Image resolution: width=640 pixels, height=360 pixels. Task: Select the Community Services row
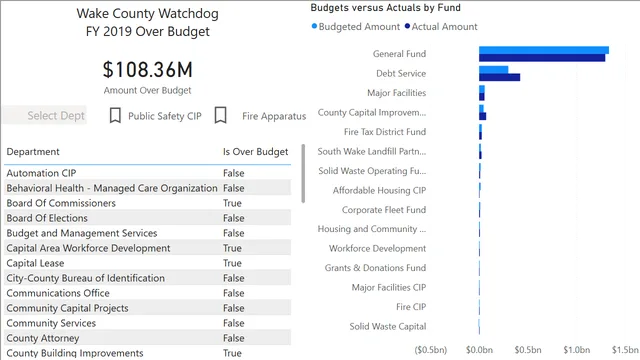coord(147,323)
